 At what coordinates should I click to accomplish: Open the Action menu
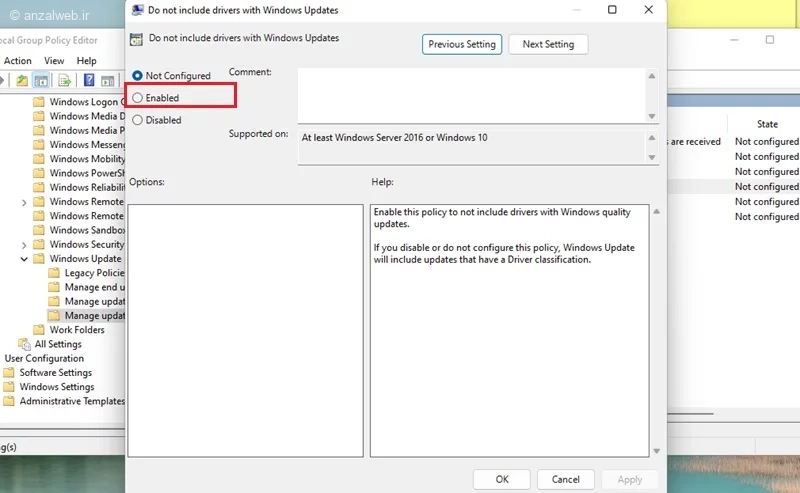(18, 61)
